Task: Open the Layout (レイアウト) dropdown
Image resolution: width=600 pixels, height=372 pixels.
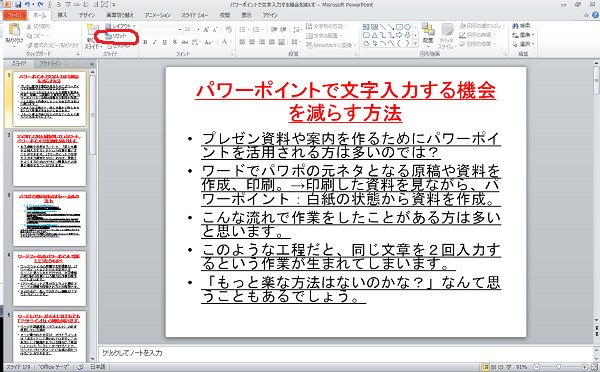Action: click(120, 26)
